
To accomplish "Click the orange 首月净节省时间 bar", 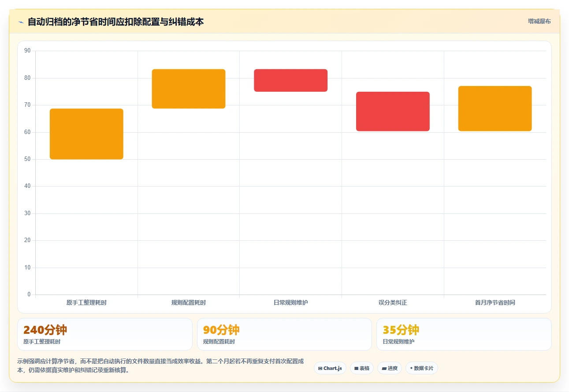I will [495, 108].
